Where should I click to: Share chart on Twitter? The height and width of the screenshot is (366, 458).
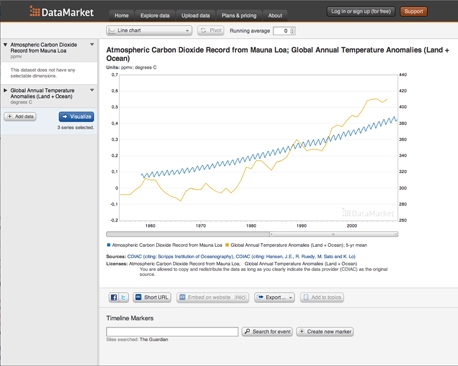(x=123, y=297)
